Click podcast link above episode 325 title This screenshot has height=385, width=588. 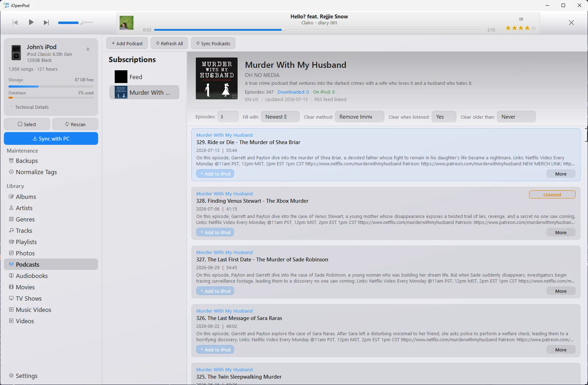coord(224,369)
